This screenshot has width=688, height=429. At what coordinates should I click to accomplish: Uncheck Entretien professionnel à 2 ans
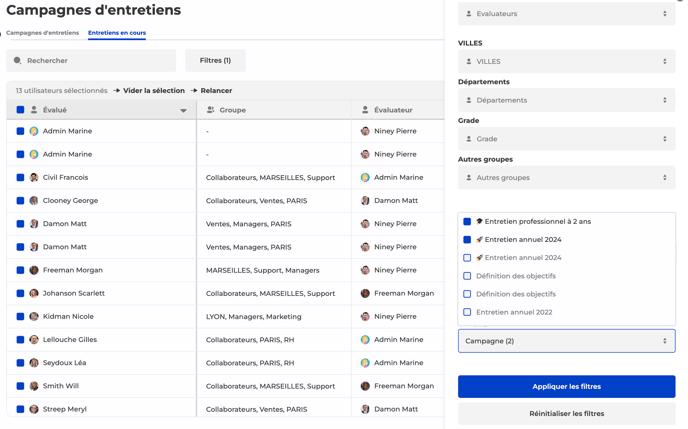coord(467,222)
